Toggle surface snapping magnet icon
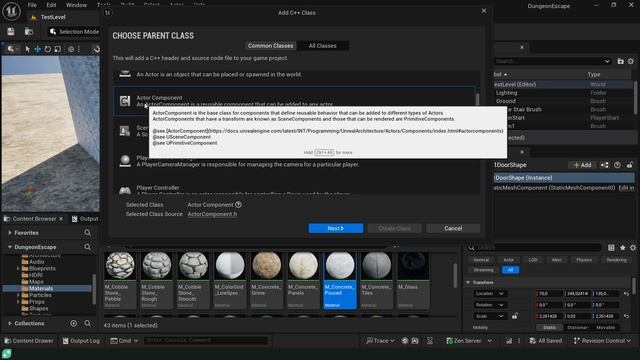This screenshot has width=640, height=360. click(96, 49)
